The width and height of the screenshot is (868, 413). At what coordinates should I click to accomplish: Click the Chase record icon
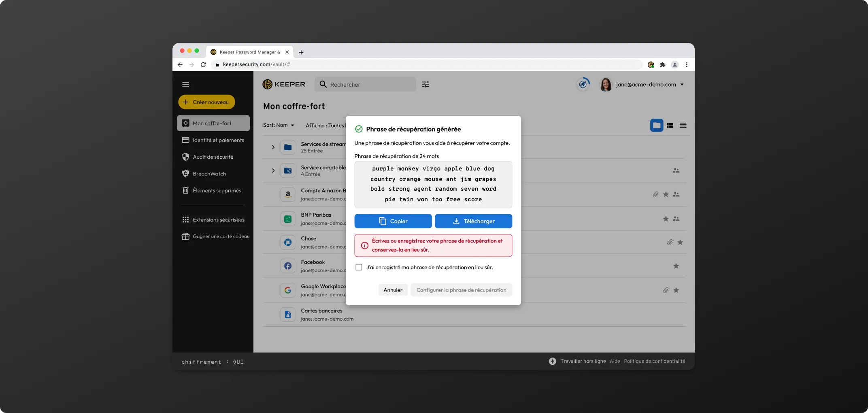pyautogui.click(x=288, y=242)
